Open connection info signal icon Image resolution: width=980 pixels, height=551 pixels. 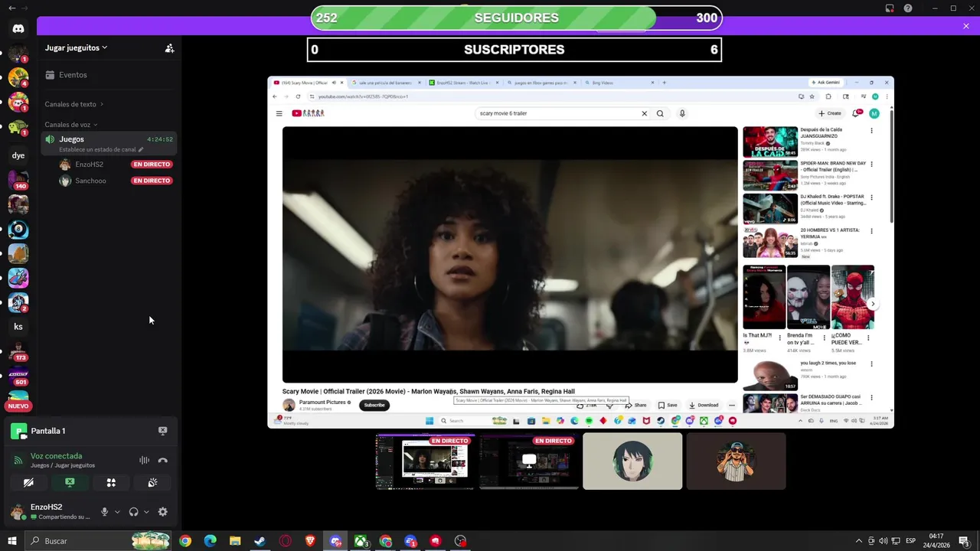pyautogui.click(x=18, y=460)
